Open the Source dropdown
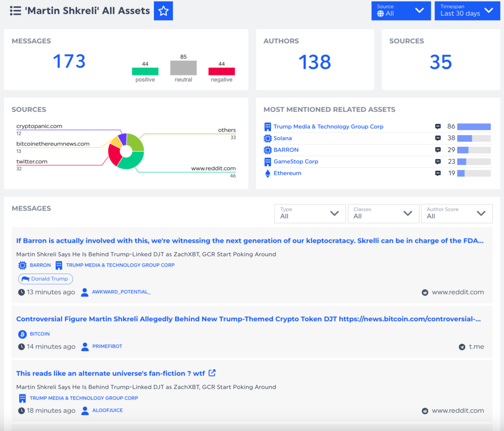Image resolution: width=504 pixels, height=431 pixels. (401, 11)
